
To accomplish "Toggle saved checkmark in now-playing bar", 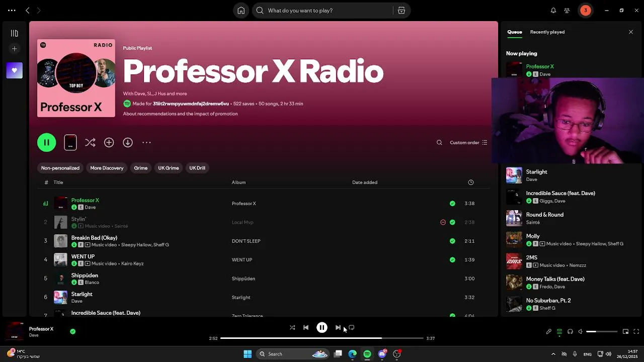I will pos(72,331).
